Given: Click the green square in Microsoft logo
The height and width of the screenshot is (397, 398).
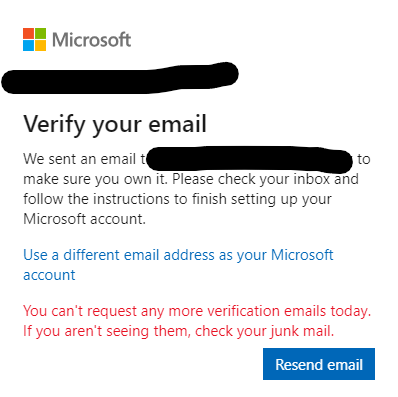Looking at the screenshot, I should (x=40, y=33).
